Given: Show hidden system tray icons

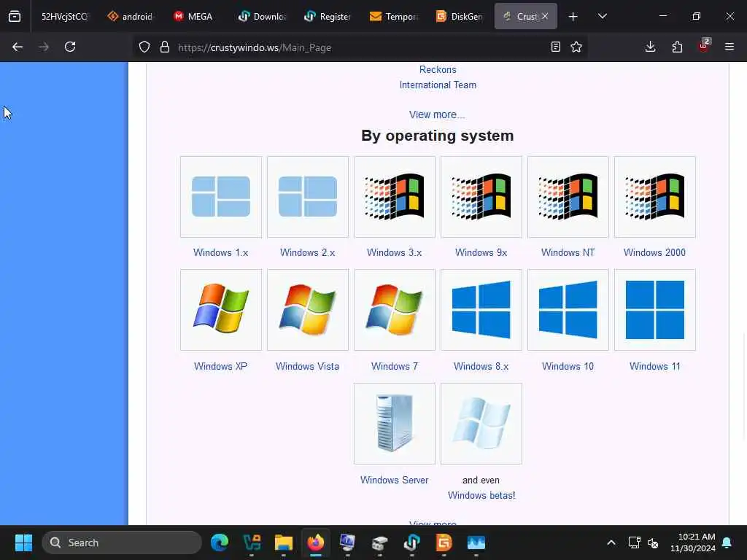Looking at the screenshot, I should [x=611, y=542].
